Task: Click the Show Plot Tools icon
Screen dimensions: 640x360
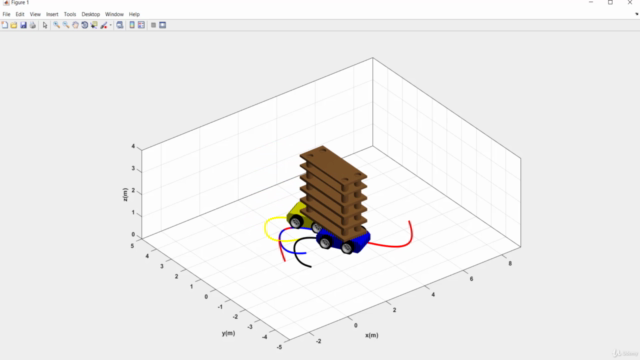Action: pyautogui.click(x=162, y=25)
